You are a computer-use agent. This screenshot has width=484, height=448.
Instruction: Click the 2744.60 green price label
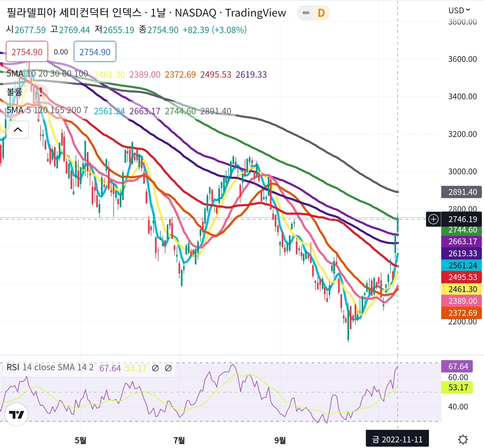[x=461, y=230]
